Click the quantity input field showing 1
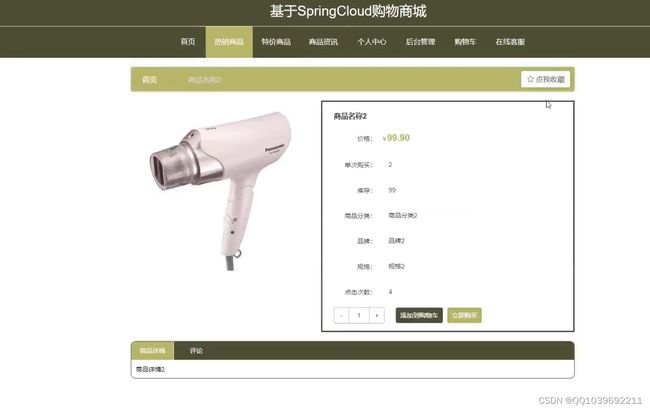 359,315
